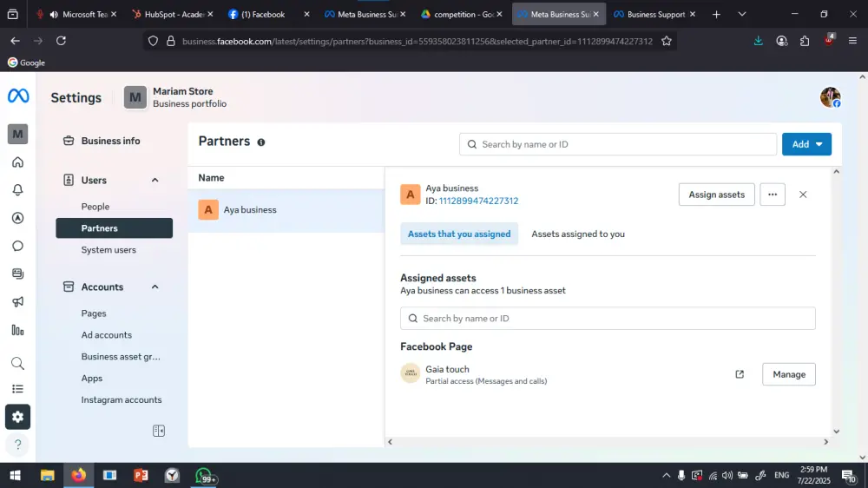Select Aya business row in list
This screenshot has width=868, height=488.
286,210
